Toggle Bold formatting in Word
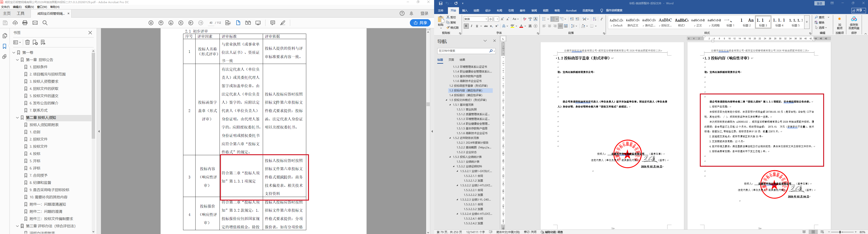The height and width of the screenshot is (234, 868). (x=466, y=26)
